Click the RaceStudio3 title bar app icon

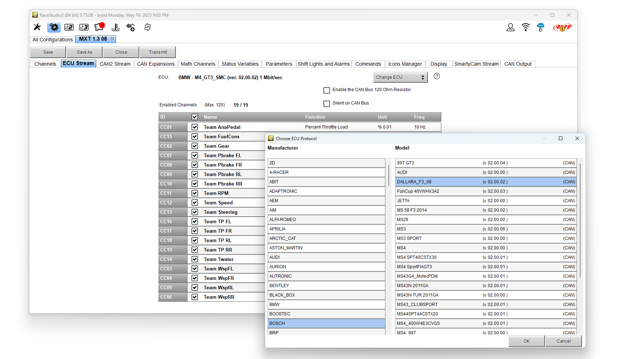pos(35,15)
